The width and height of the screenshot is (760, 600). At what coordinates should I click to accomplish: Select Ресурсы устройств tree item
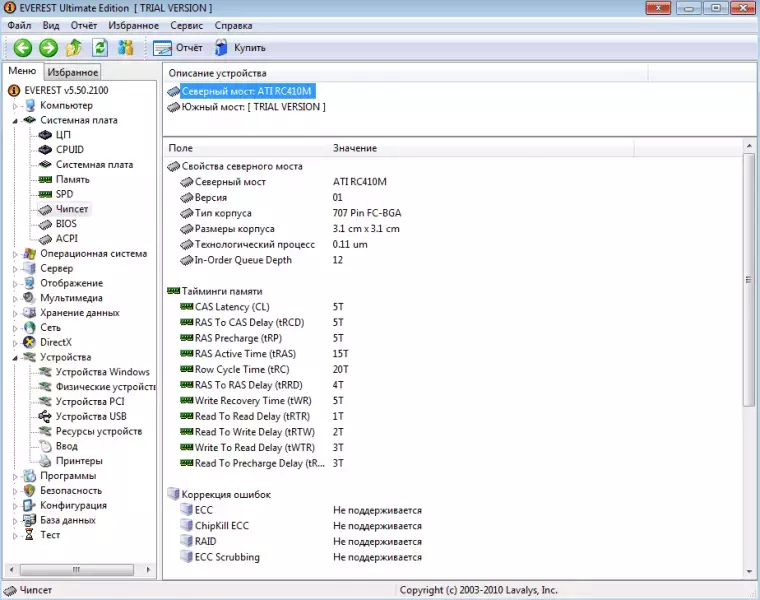[99, 431]
